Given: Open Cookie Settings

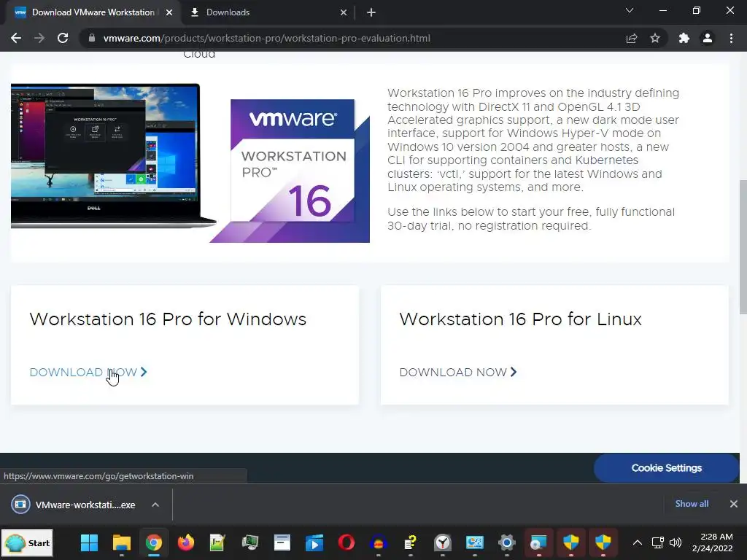Looking at the screenshot, I should click(x=666, y=468).
